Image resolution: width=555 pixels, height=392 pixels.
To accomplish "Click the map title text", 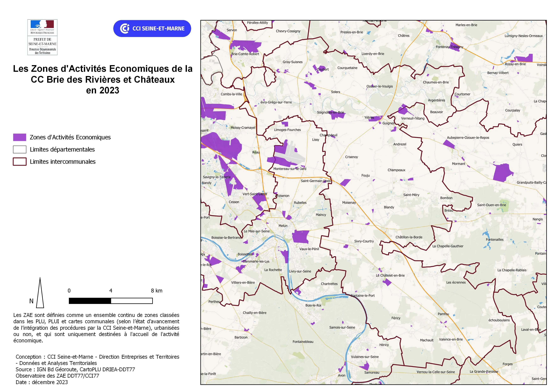I will (103, 79).
